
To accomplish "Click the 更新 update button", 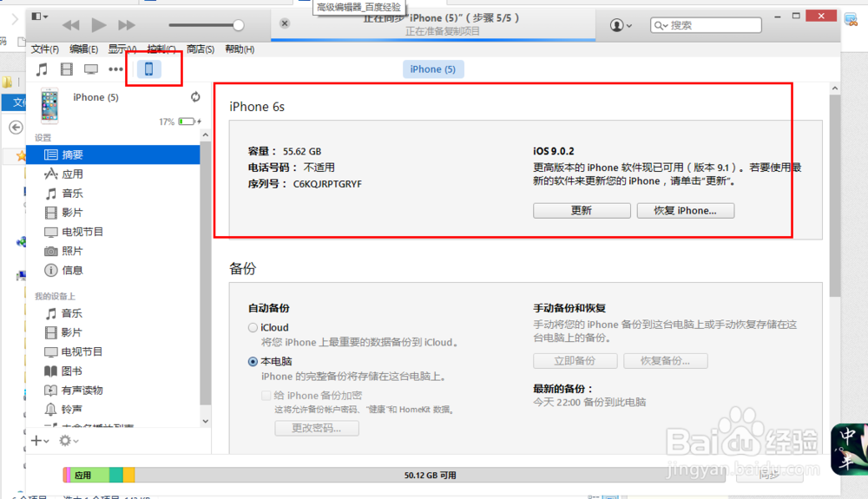I will (582, 211).
